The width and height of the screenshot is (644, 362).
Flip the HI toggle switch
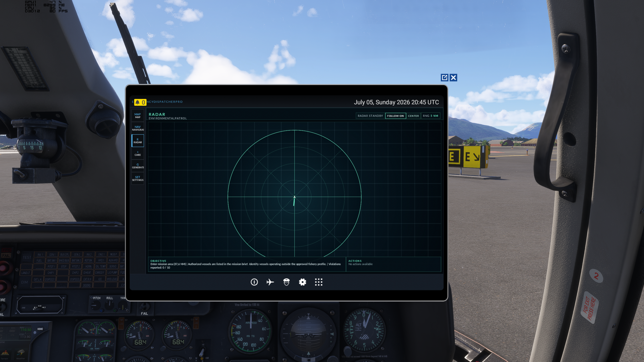pos(202,352)
